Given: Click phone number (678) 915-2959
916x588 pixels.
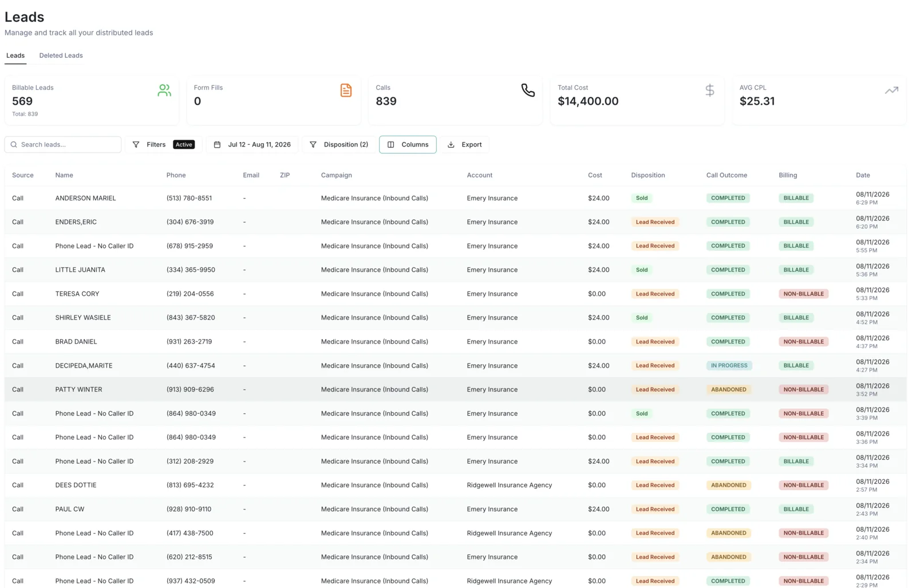Looking at the screenshot, I should click(x=189, y=246).
